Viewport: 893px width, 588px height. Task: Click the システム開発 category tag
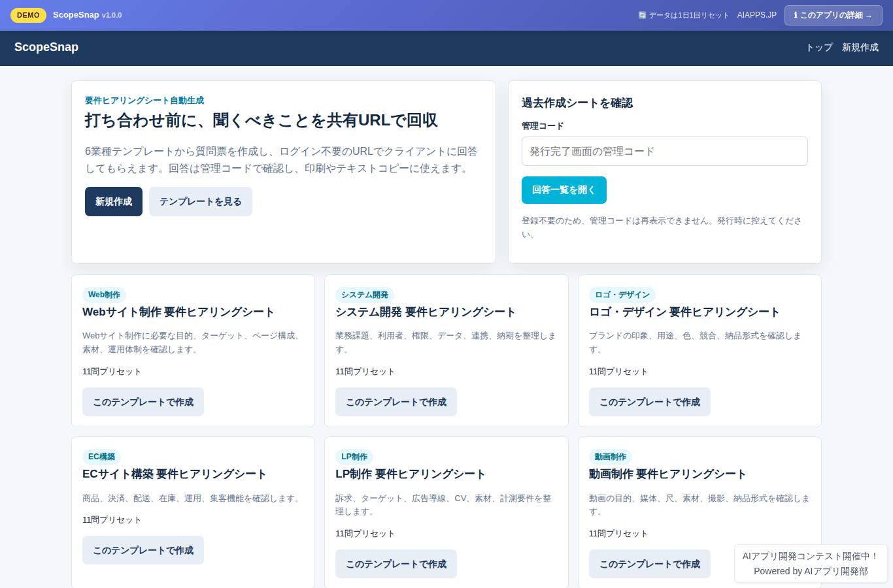(x=365, y=295)
